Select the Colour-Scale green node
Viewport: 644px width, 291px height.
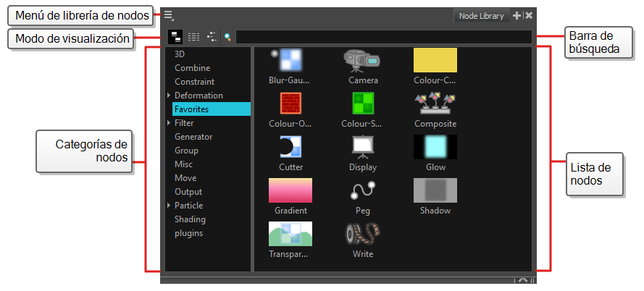(x=363, y=103)
